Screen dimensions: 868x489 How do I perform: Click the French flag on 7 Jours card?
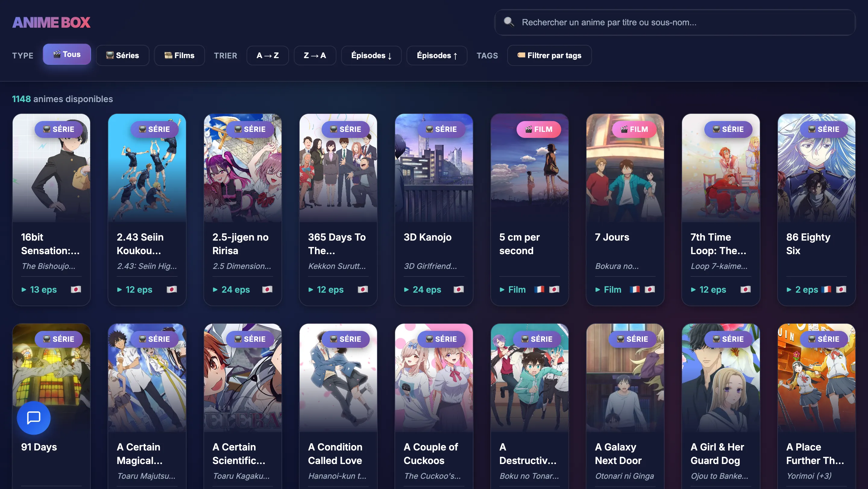(635, 289)
